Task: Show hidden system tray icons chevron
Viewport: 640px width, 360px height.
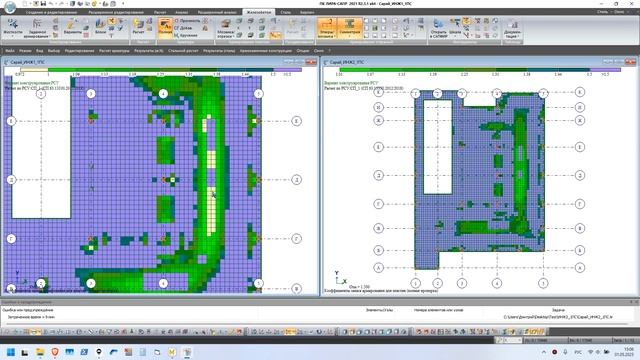Action: 544,352
